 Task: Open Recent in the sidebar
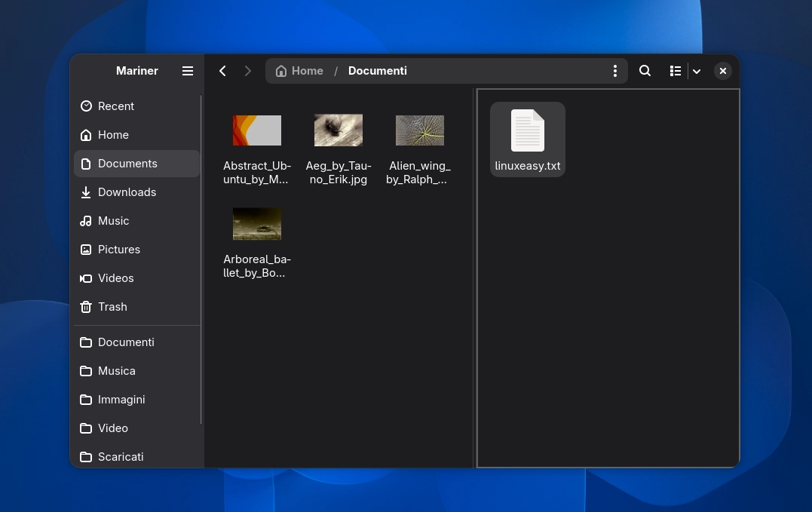(x=136, y=106)
